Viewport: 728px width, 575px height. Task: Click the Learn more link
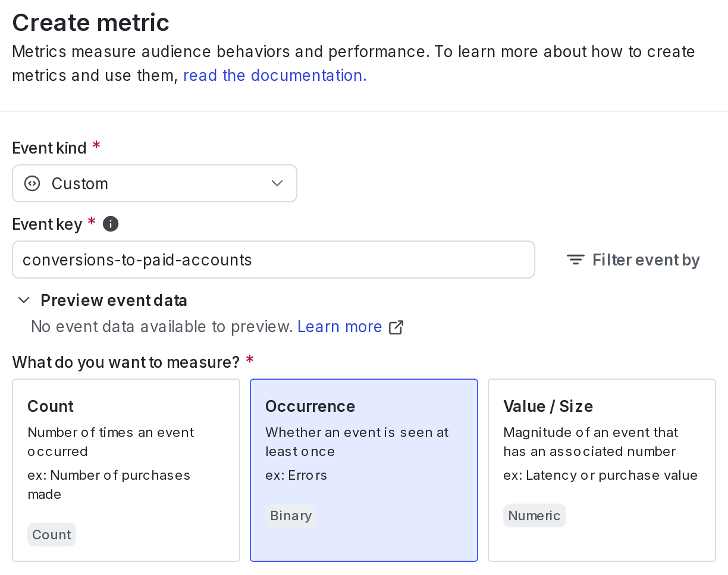point(340,326)
